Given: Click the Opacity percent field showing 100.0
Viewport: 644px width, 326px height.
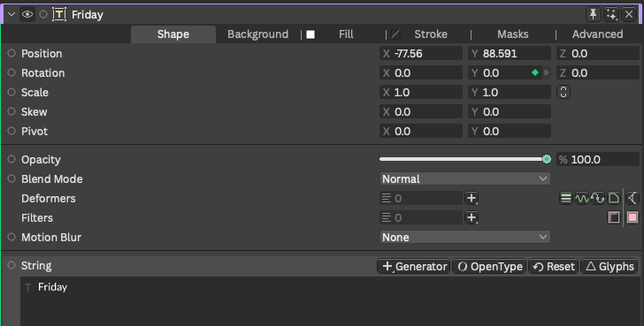Looking at the screenshot, I should point(598,159).
